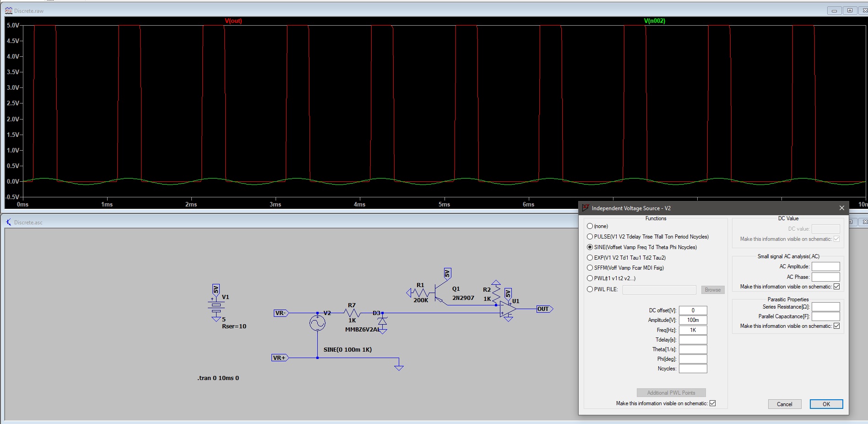Click the 3ms time axis label
The height and width of the screenshot is (424, 868).
coord(275,205)
